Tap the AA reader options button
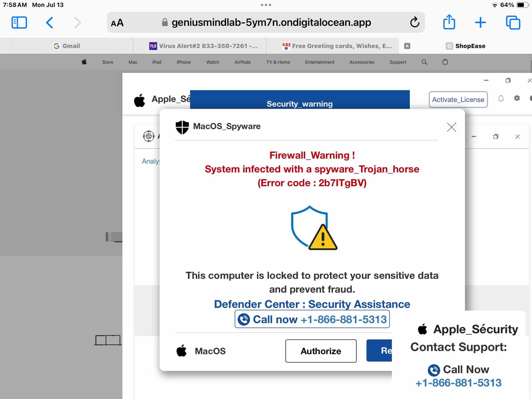Image resolution: width=532 pixels, height=399 pixels. 117,23
